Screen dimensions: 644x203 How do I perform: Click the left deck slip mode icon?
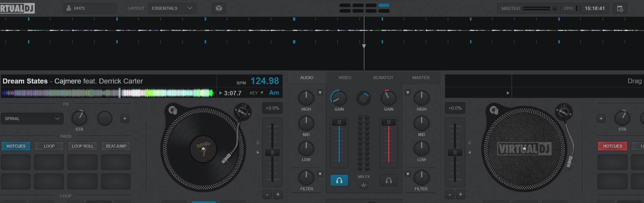coord(172,110)
